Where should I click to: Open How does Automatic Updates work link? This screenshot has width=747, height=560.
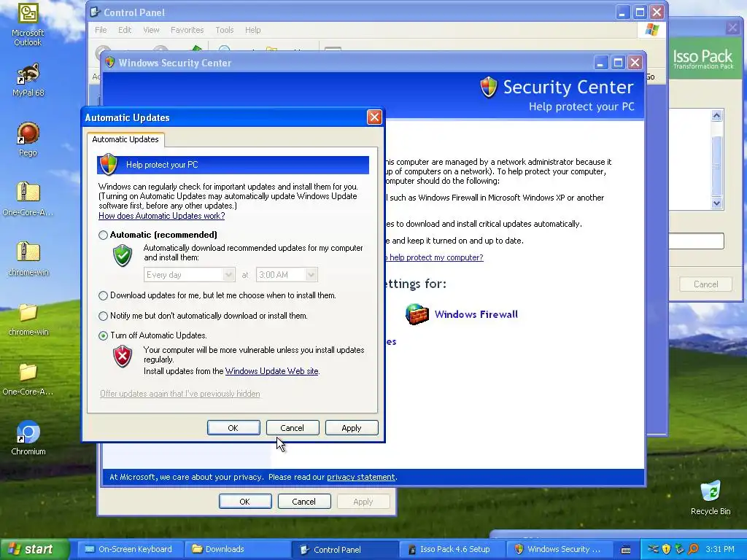[161, 216]
